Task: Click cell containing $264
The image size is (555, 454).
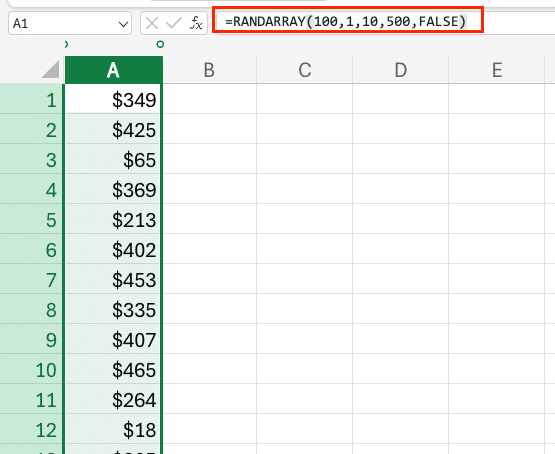Action: [113, 399]
